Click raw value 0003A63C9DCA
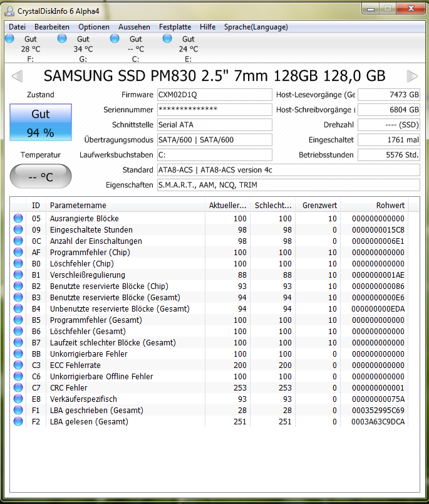 tap(378, 422)
